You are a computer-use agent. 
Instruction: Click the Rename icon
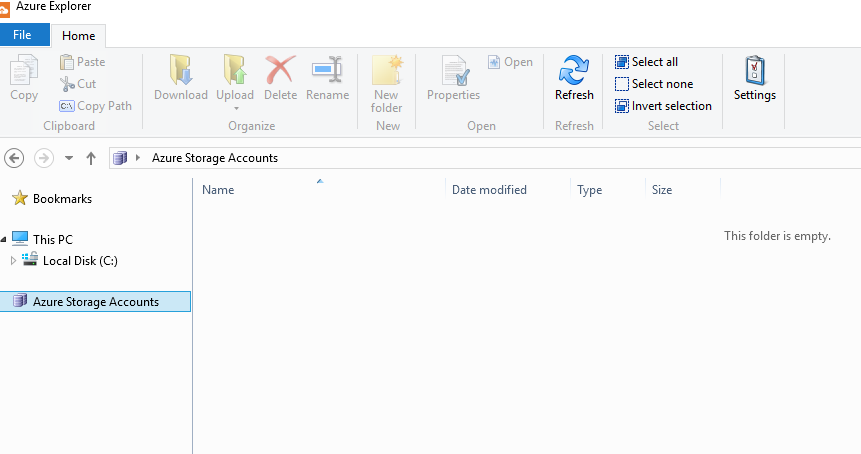(327, 69)
